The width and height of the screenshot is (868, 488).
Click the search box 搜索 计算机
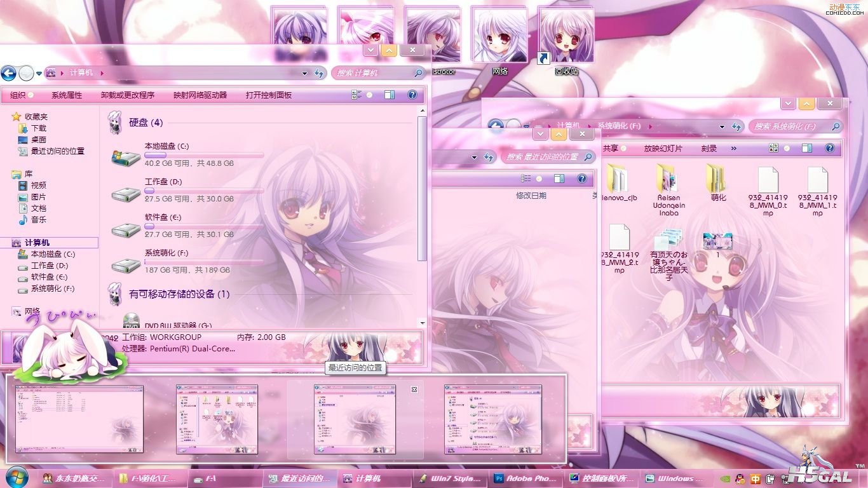[375, 73]
